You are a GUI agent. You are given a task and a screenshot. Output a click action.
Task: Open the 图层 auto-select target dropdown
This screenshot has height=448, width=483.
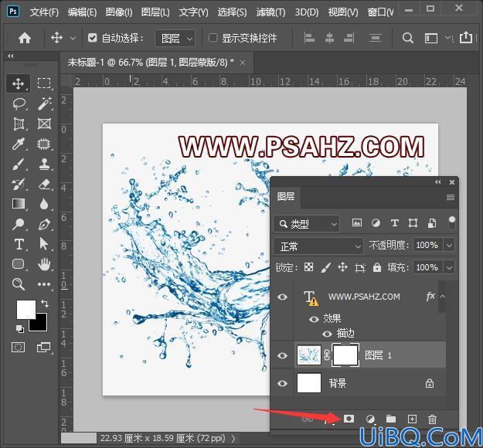[x=175, y=39]
